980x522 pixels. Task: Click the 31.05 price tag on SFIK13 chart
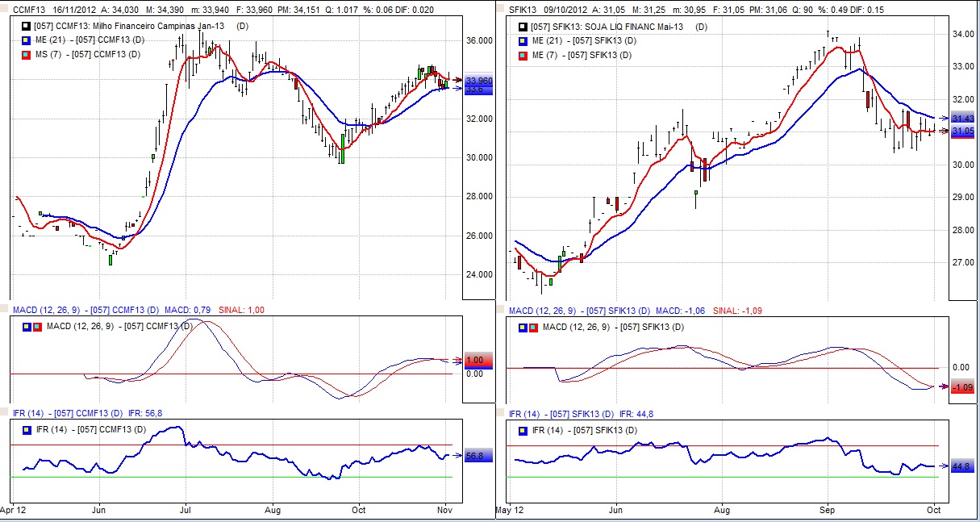(x=963, y=131)
